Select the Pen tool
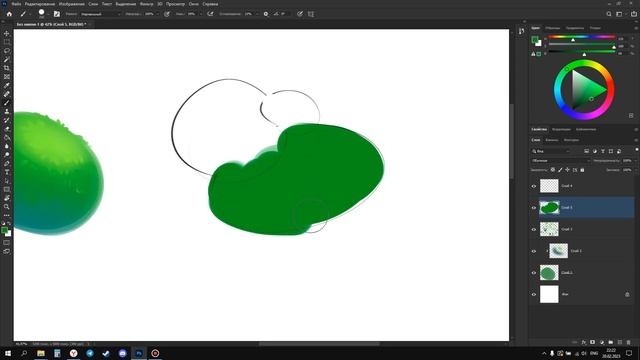The width and height of the screenshot is (640, 360). coord(7,163)
